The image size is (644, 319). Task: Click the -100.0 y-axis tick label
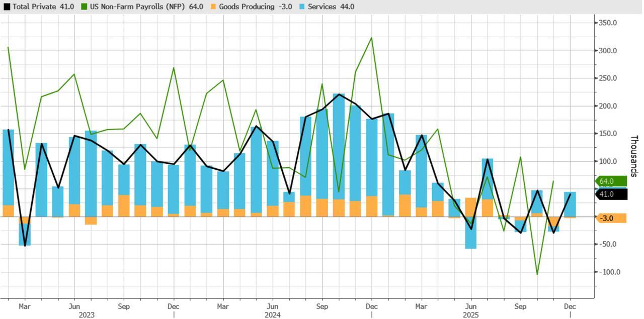pos(608,272)
